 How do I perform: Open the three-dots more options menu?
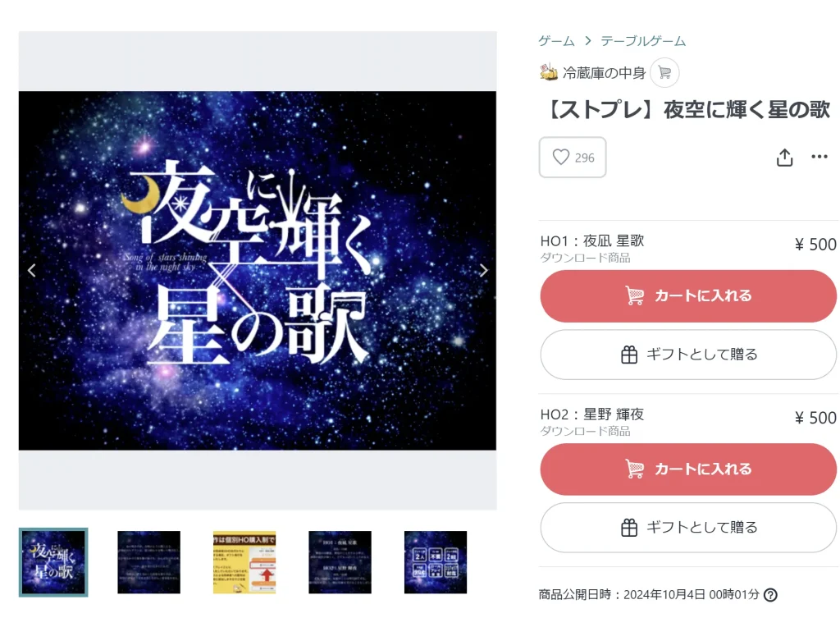click(819, 157)
